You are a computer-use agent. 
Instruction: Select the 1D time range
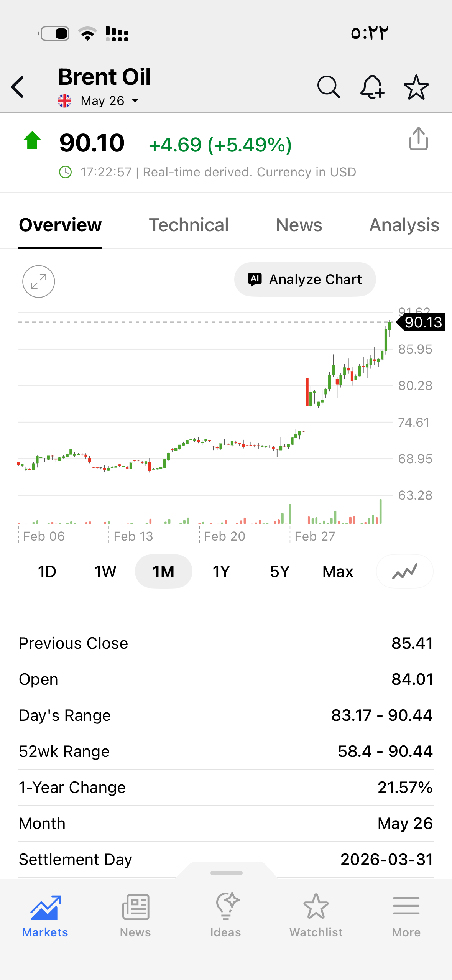pyautogui.click(x=47, y=571)
